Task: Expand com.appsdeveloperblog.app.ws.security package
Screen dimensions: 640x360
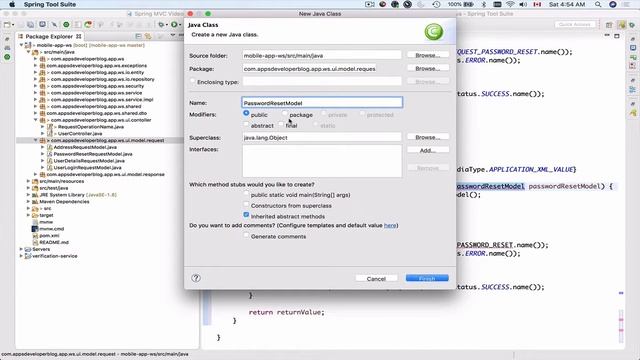Action: click(36, 86)
